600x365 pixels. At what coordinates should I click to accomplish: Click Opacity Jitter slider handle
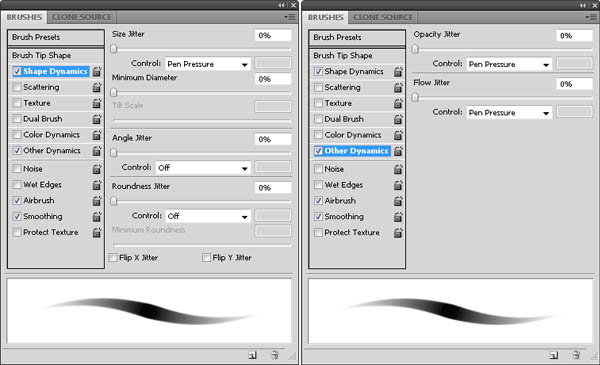pos(415,49)
